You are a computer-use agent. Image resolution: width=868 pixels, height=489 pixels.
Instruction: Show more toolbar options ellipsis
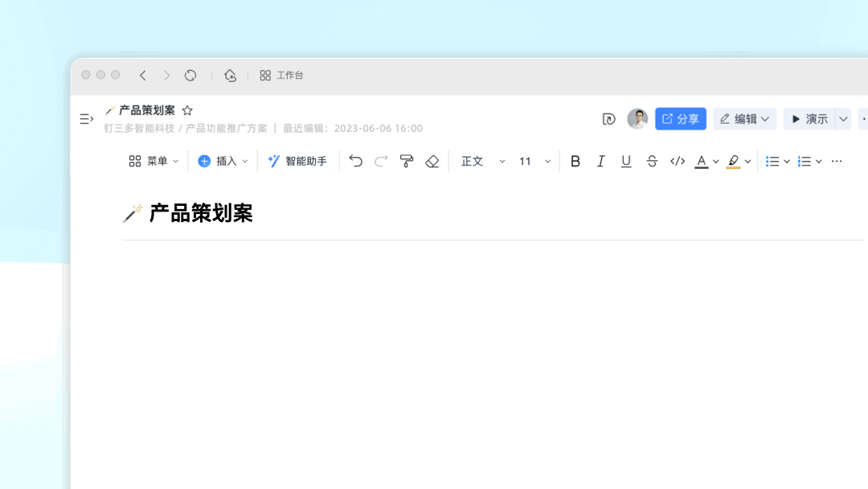click(x=837, y=161)
